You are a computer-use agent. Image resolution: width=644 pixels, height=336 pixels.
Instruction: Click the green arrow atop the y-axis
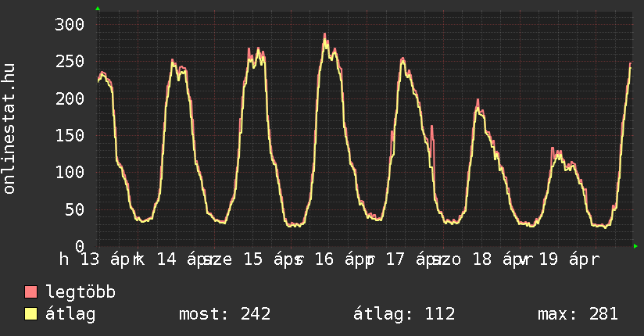pyautogui.click(x=98, y=9)
